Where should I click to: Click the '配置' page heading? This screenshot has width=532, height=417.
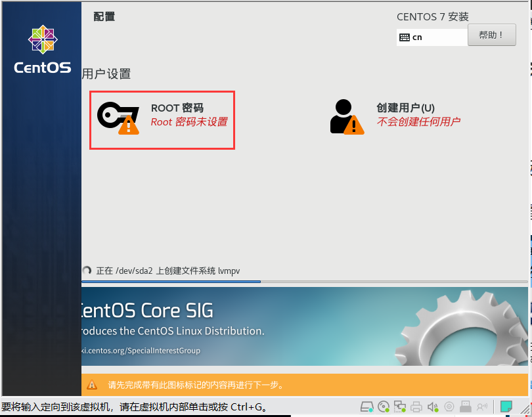[104, 16]
